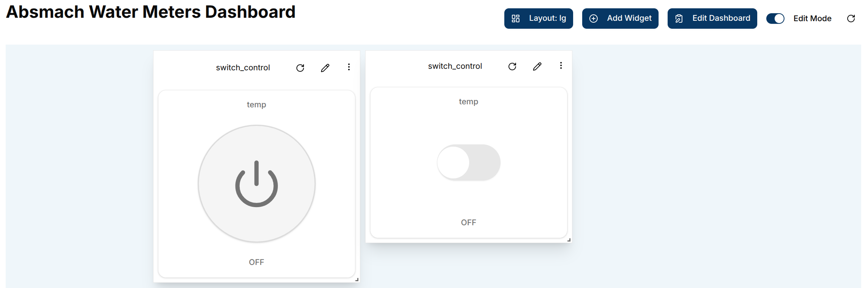Click the plus-circle icon in Add Widget

[594, 19]
